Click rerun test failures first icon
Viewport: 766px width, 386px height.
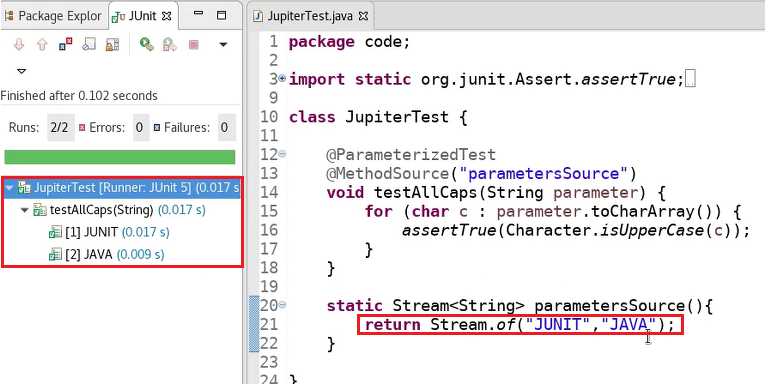(x=170, y=45)
